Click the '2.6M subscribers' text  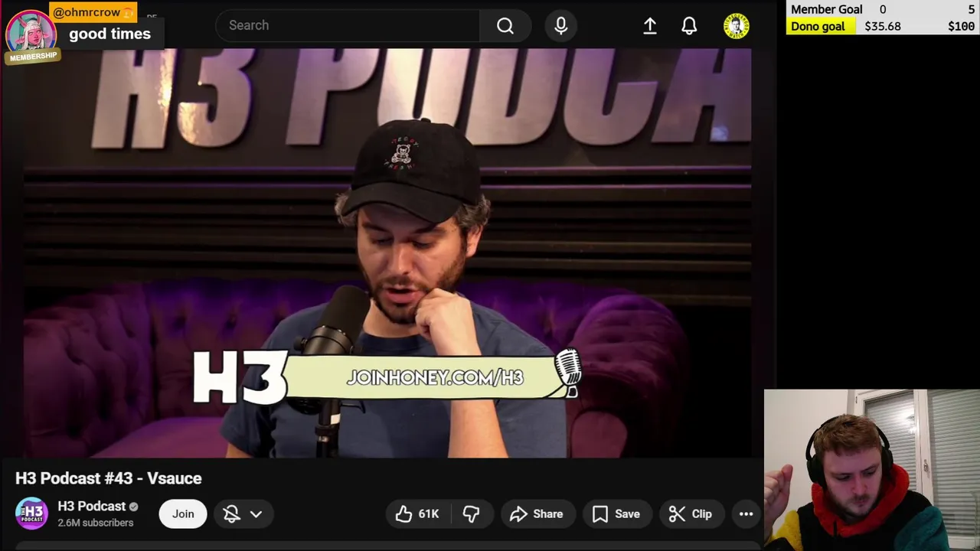pos(96,523)
